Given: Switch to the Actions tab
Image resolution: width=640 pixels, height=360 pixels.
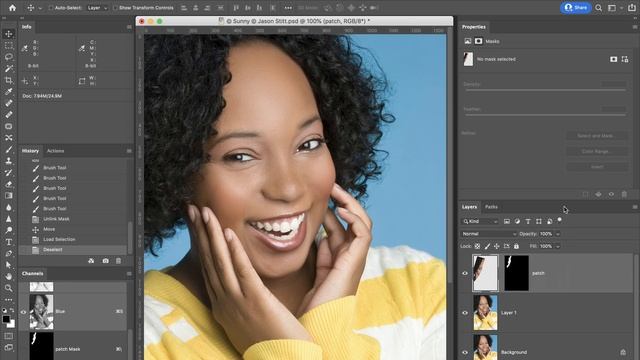Looking at the screenshot, I should (x=56, y=151).
